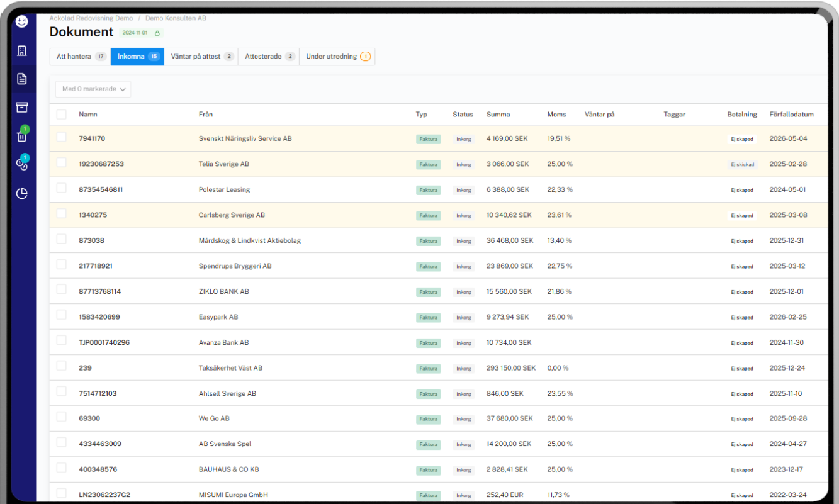
Task: Tick the checkbox for row 7941170
Action: point(61,137)
